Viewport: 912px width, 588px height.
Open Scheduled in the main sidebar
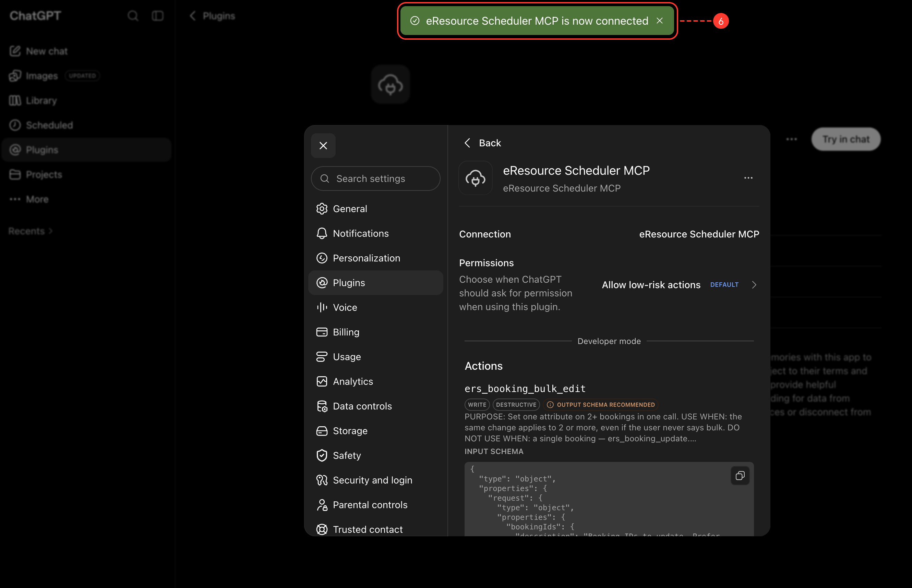(86, 125)
